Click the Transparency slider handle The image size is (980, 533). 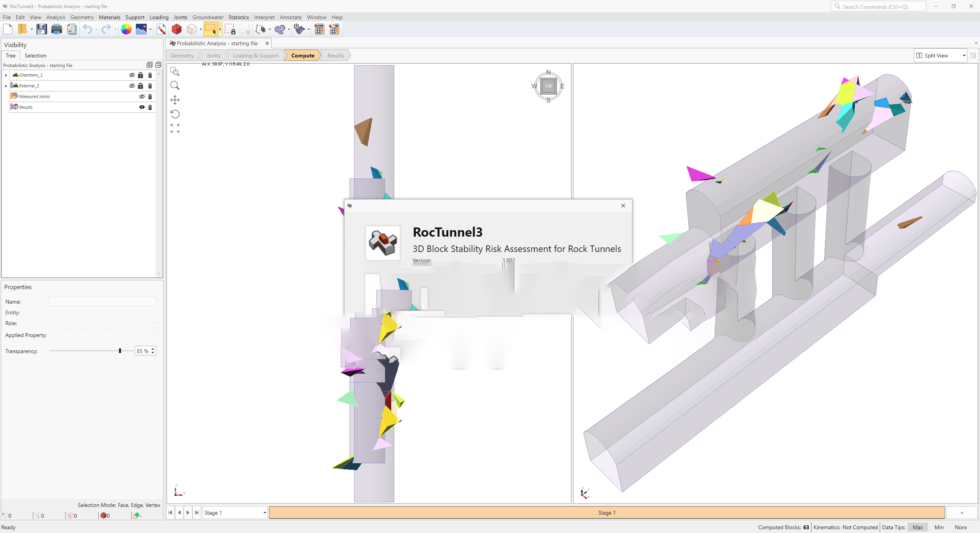pos(120,351)
